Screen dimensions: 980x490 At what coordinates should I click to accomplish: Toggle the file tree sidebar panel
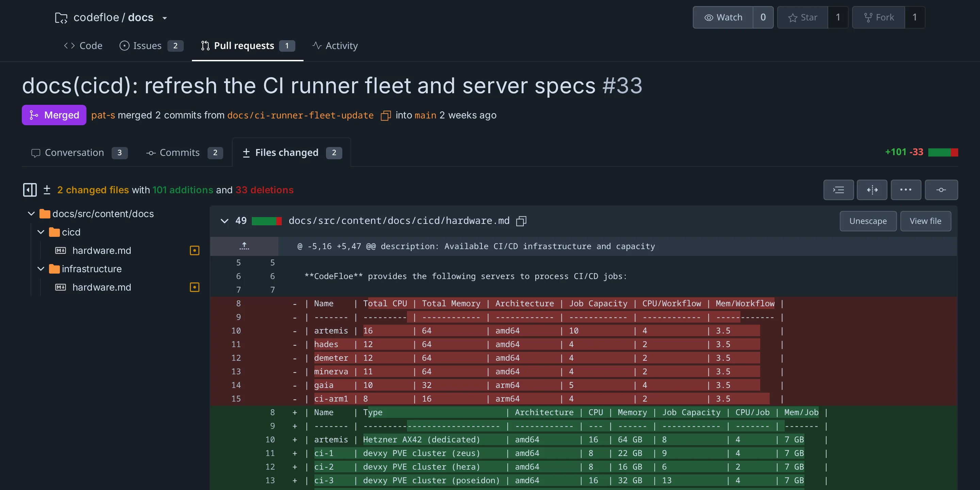coord(30,190)
